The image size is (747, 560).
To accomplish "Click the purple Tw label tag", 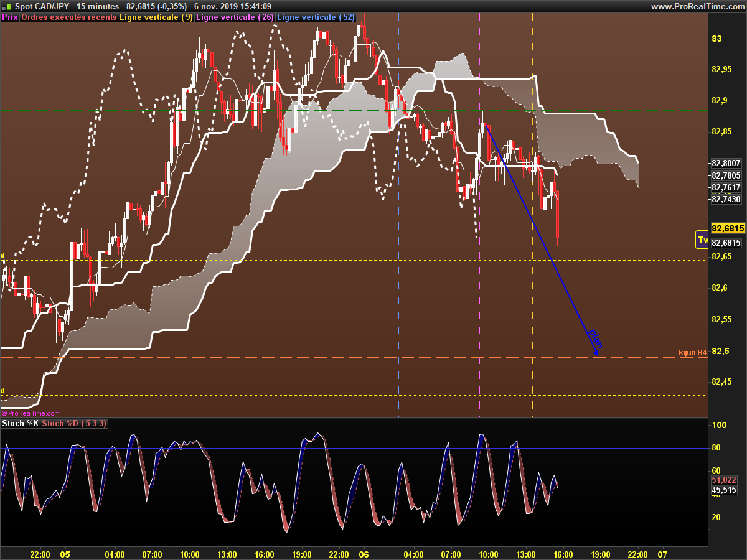I will pos(702,240).
